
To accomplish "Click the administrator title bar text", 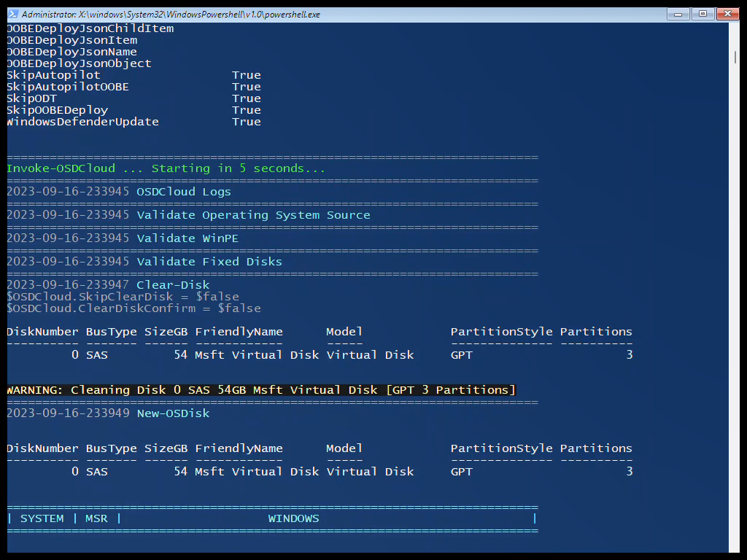I will 131,13.
